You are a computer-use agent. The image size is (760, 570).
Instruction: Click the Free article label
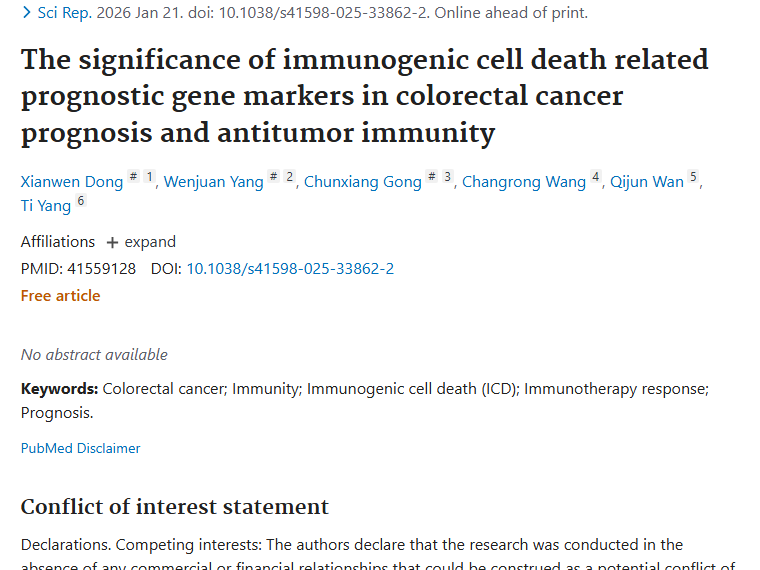point(61,295)
